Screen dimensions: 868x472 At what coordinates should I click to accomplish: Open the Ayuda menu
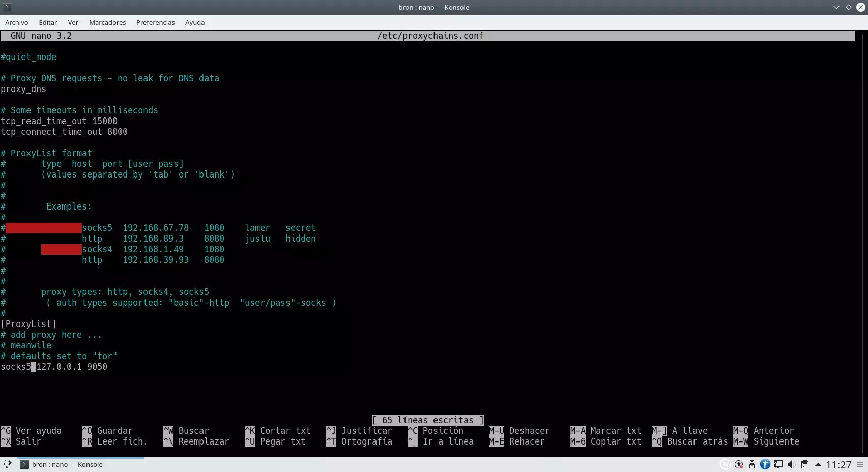(x=195, y=22)
